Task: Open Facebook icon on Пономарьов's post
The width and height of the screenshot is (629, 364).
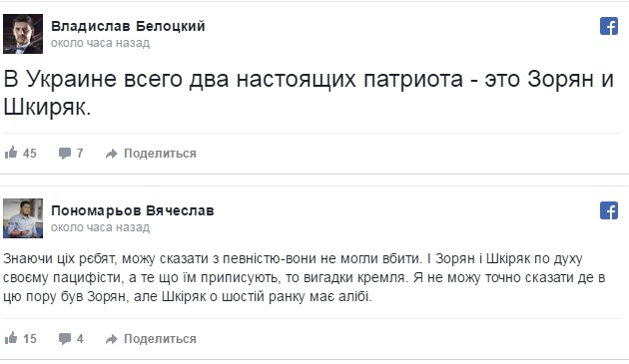Action: (609, 210)
